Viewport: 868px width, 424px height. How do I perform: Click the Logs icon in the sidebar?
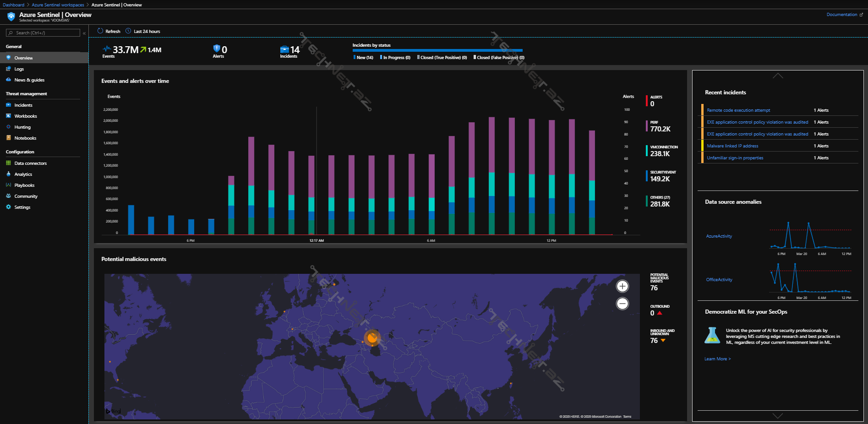[8, 69]
